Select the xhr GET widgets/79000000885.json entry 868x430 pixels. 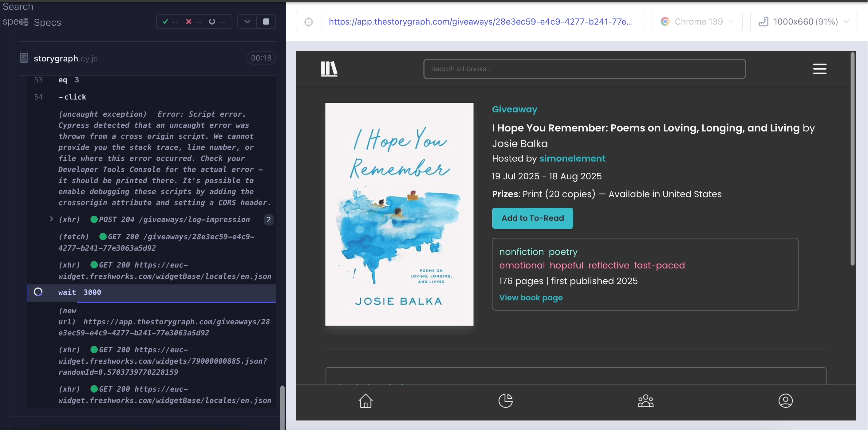tap(162, 361)
